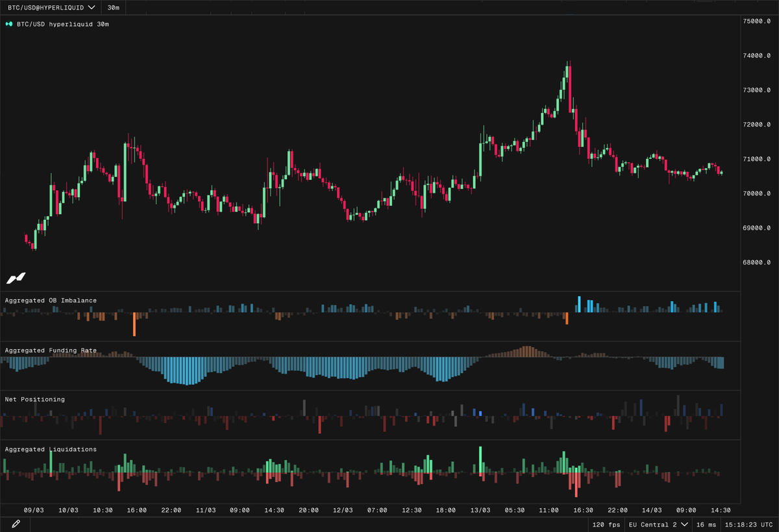Click the 74000.0 price axis label
The width and height of the screenshot is (779, 532).
click(x=756, y=56)
